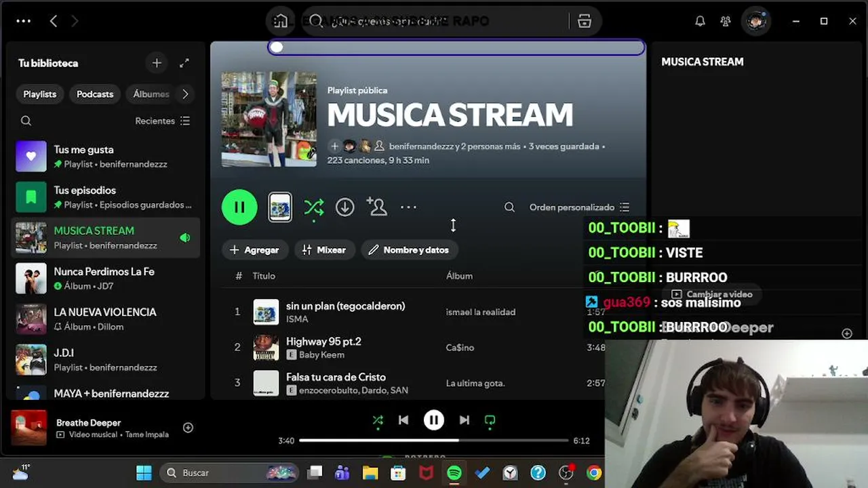This screenshot has height=488, width=868.
Task: Click the Windows taskbar Buscar search box
Action: click(x=230, y=473)
